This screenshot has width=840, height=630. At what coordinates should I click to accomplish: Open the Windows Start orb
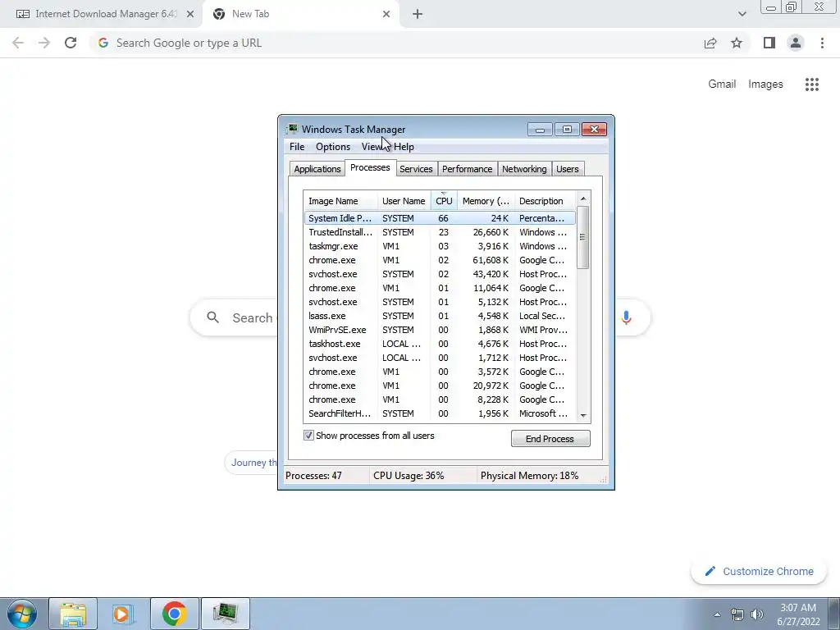click(x=22, y=614)
